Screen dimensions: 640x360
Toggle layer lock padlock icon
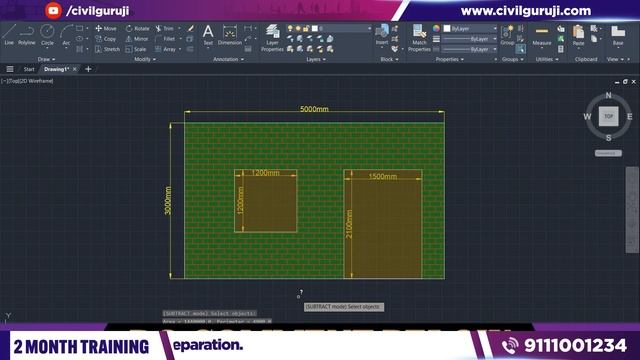(306, 28)
